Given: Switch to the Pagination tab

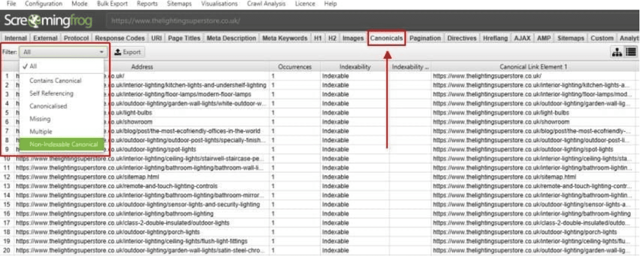Looking at the screenshot, I should (425, 38).
